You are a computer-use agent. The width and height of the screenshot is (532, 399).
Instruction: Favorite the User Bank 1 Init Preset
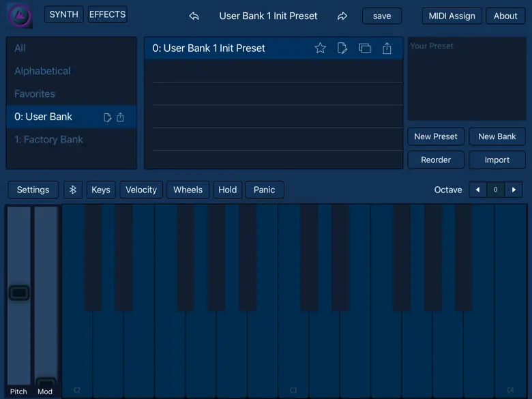(320, 48)
